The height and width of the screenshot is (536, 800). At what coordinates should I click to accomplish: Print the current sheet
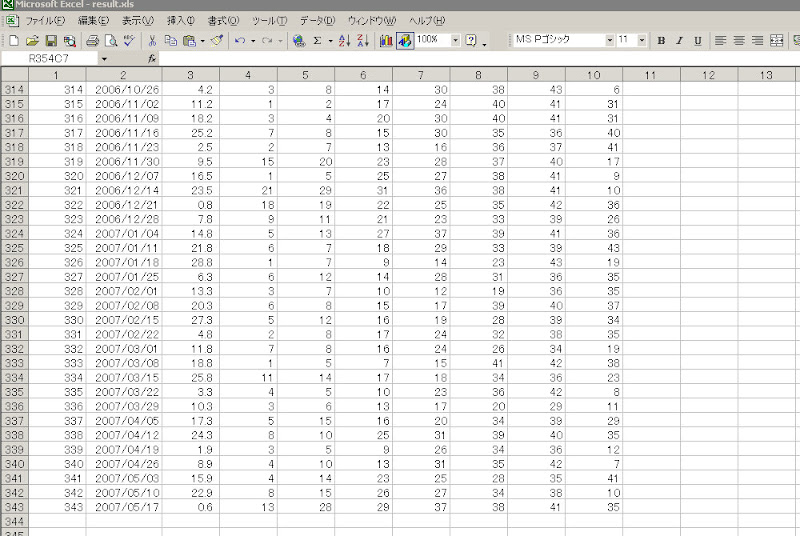[92, 41]
